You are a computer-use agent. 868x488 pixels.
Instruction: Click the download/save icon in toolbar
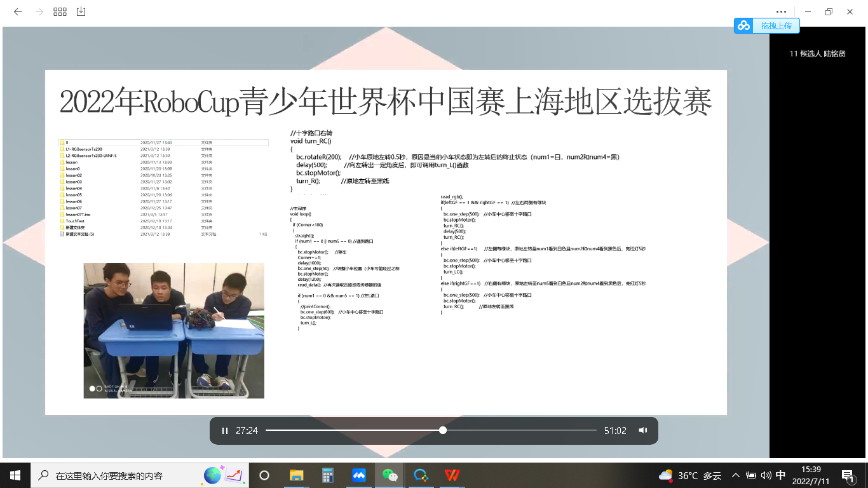tap(81, 11)
